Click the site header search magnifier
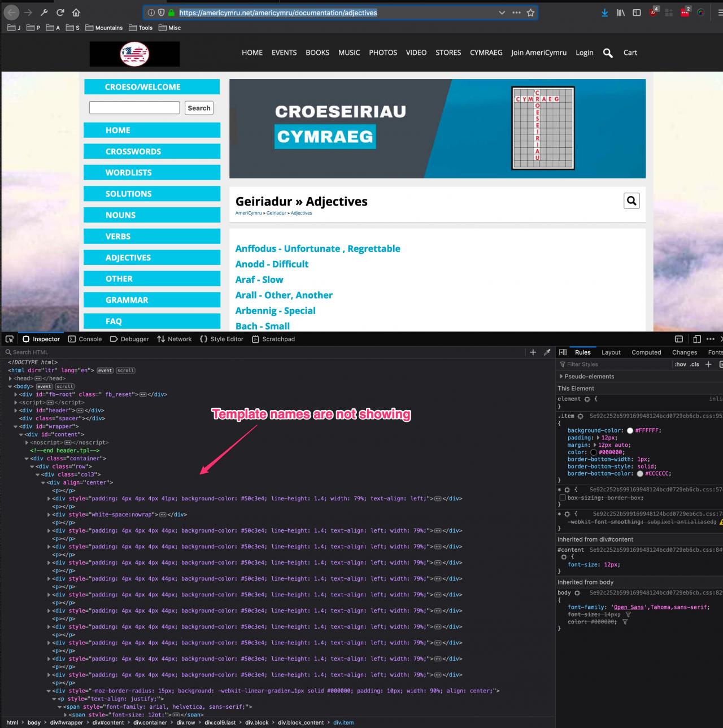The image size is (723, 728). [608, 53]
